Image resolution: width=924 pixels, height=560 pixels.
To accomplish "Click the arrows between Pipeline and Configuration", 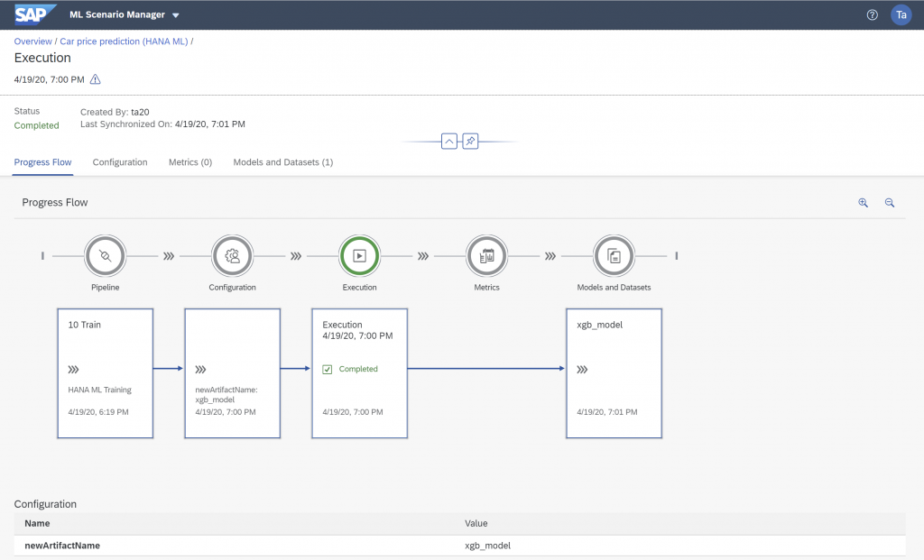I will [x=169, y=256].
